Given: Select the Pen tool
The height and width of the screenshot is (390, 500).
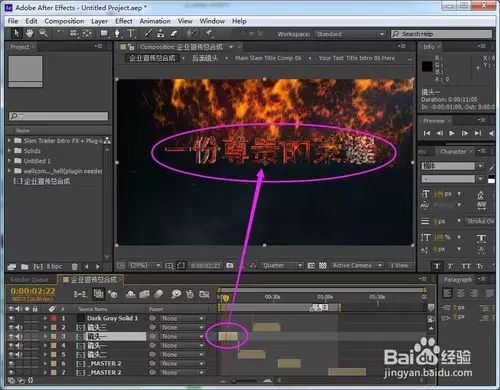Looking at the screenshot, I should pos(117,33).
